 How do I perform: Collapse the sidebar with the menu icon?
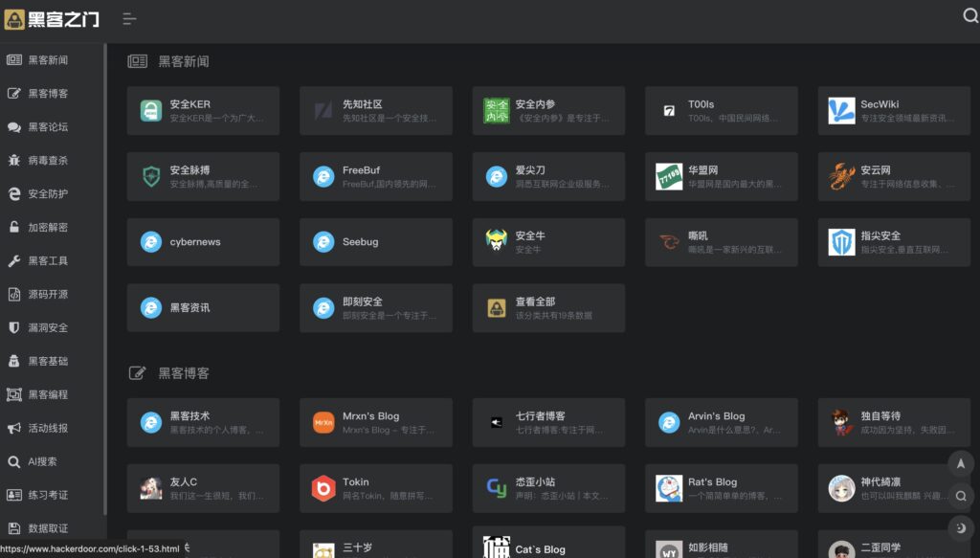coord(129,19)
